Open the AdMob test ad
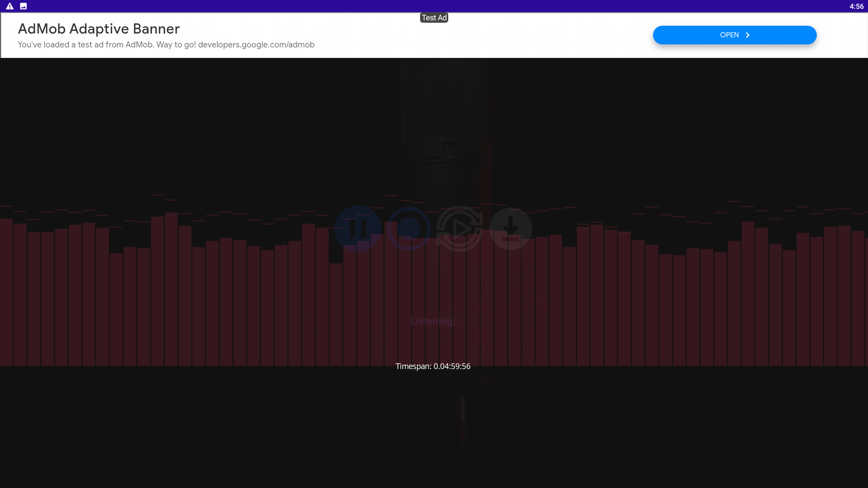The width and height of the screenshot is (868, 488). pyautogui.click(x=734, y=35)
